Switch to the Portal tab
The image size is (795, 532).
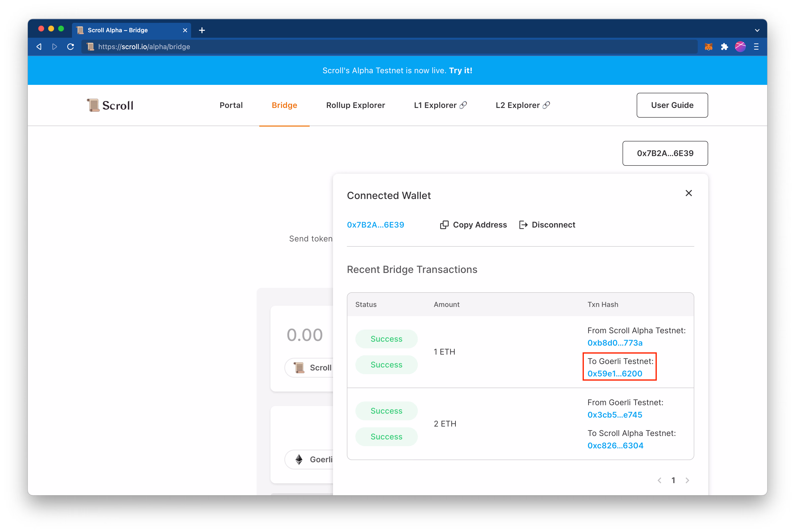tap(231, 105)
